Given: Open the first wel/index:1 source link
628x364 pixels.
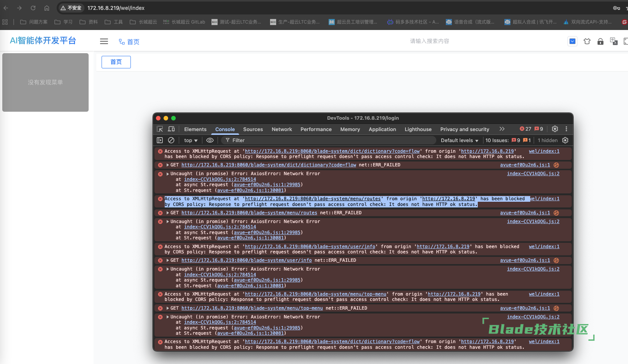Looking at the screenshot, I should coord(544,151).
